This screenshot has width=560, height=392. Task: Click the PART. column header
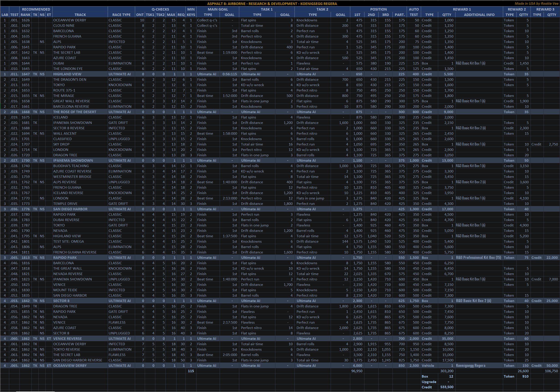(399, 15)
